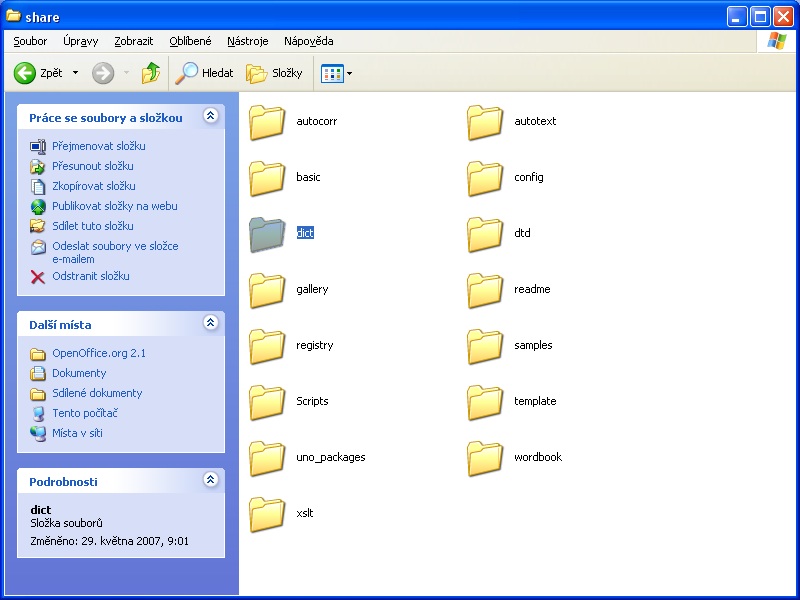Open the views icon dropdown in toolbar
This screenshot has width=800, height=600.
338,73
